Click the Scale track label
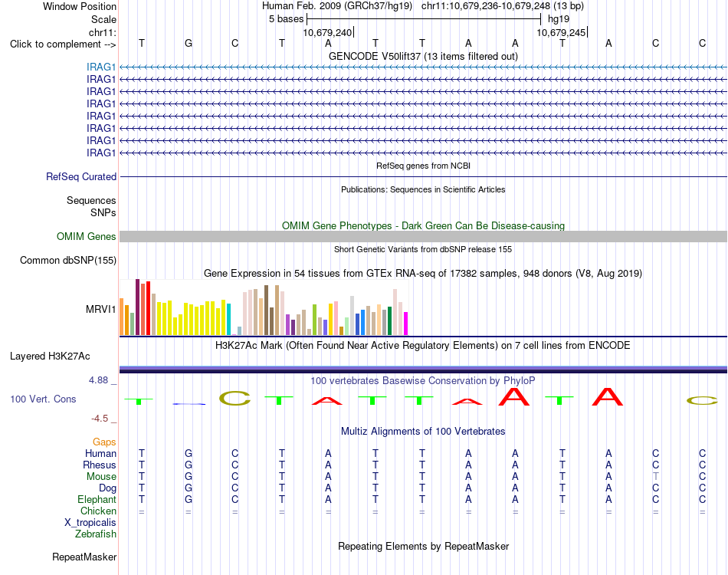 [103, 19]
